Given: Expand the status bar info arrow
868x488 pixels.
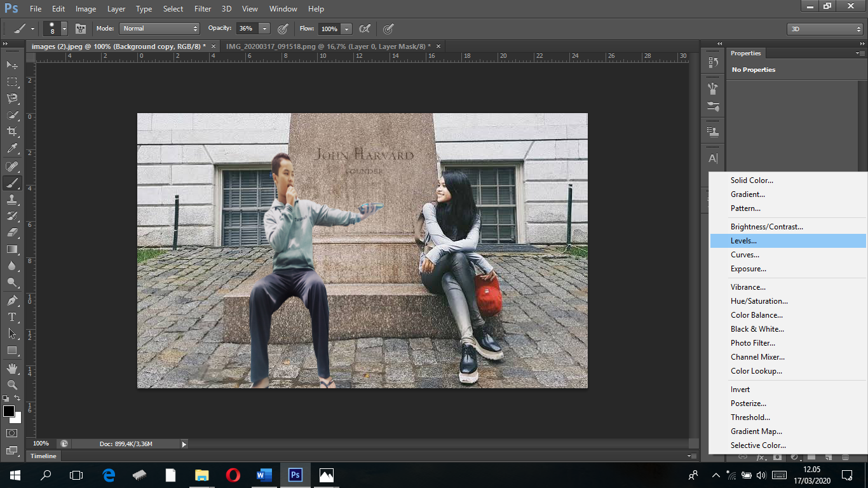Looking at the screenshot, I should 184,444.
